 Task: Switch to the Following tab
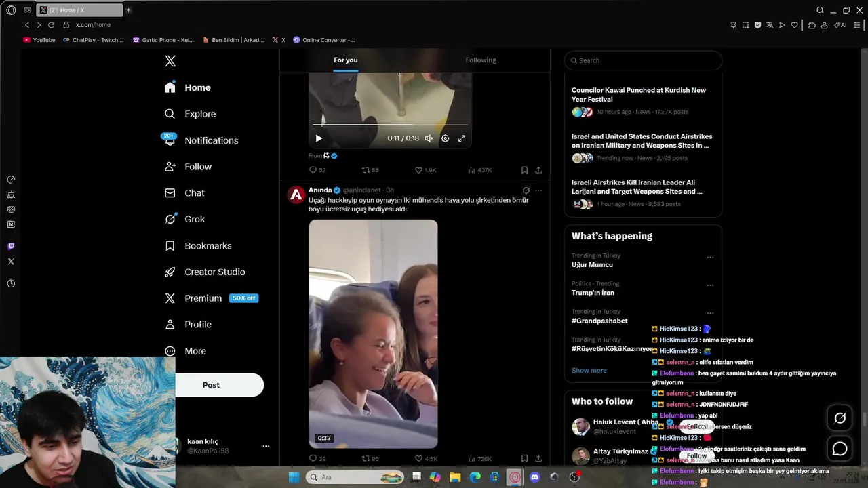[481, 60]
